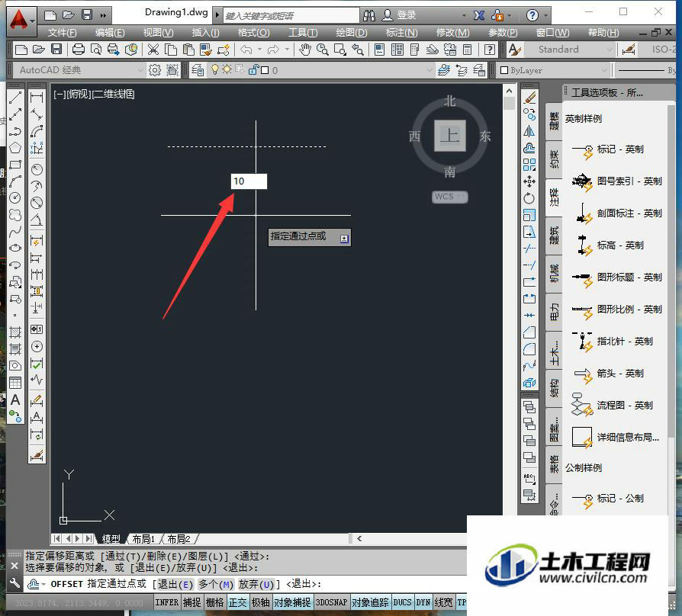
Task: Toggle DYN dynamic input
Action: (x=423, y=602)
